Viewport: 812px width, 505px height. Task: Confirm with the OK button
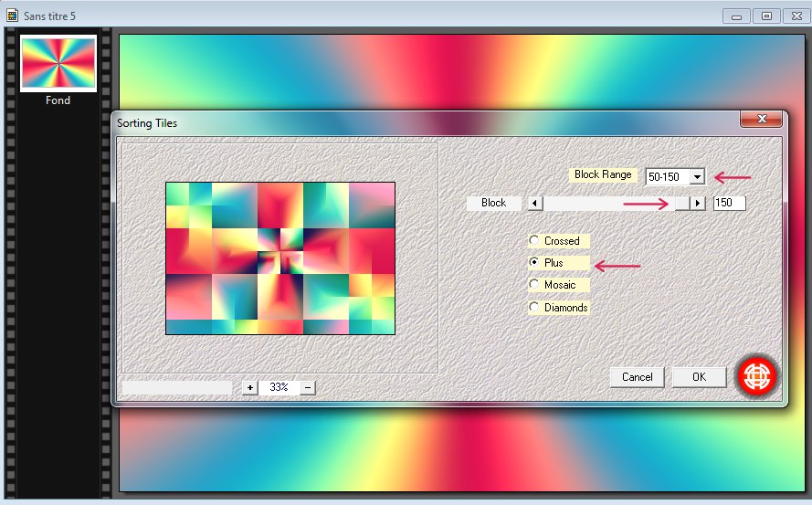pyautogui.click(x=699, y=377)
